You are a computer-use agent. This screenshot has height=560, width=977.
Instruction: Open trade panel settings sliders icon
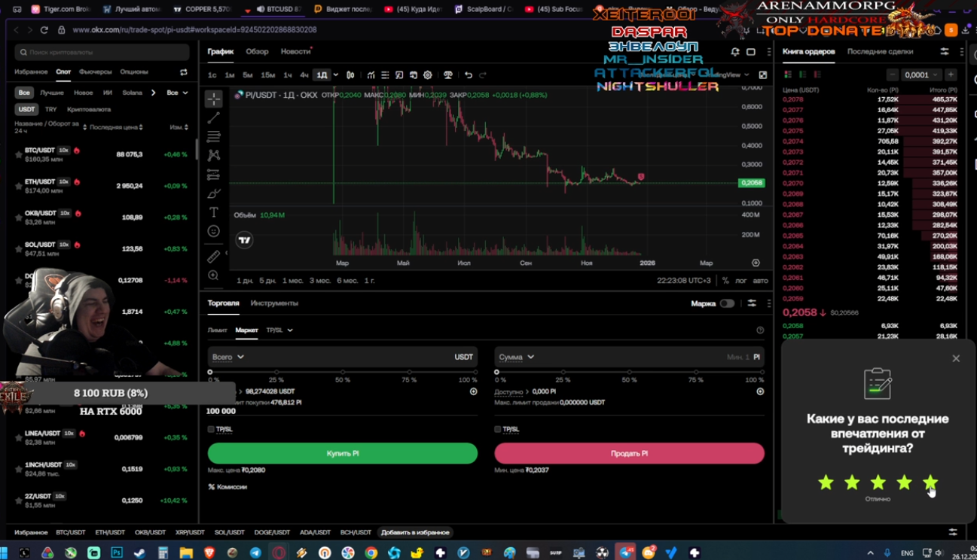pos(752,303)
